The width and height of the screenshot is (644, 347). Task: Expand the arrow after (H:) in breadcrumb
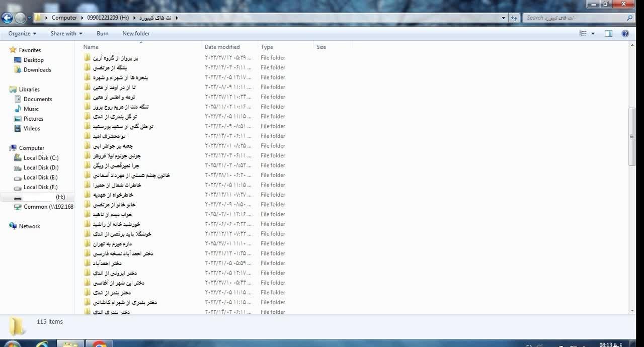click(134, 18)
